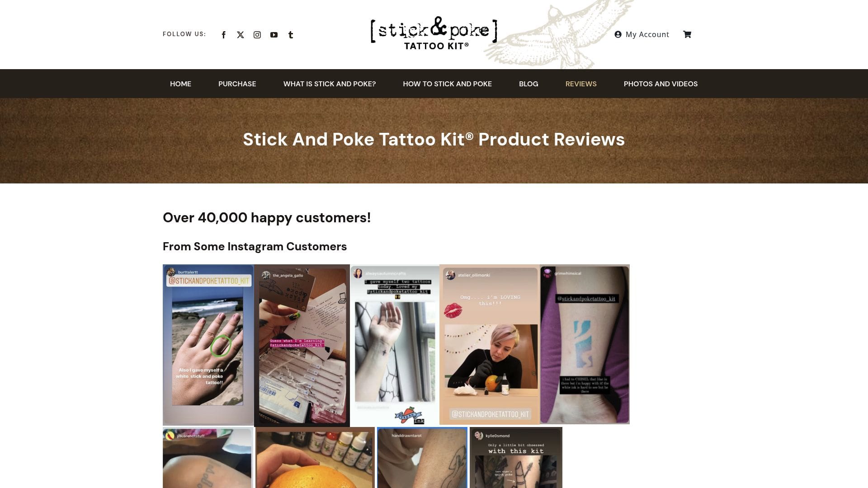This screenshot has height=488, width=868.
Task: Open kylie0smond's obsessed with this kit image
Action: (516, 457)
